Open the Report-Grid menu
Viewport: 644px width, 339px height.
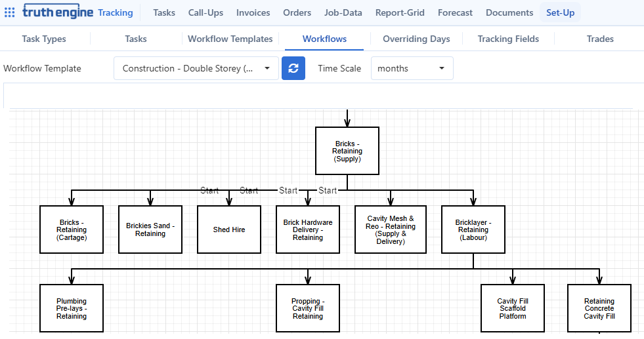pyautogui.click(x=400, y=12)
